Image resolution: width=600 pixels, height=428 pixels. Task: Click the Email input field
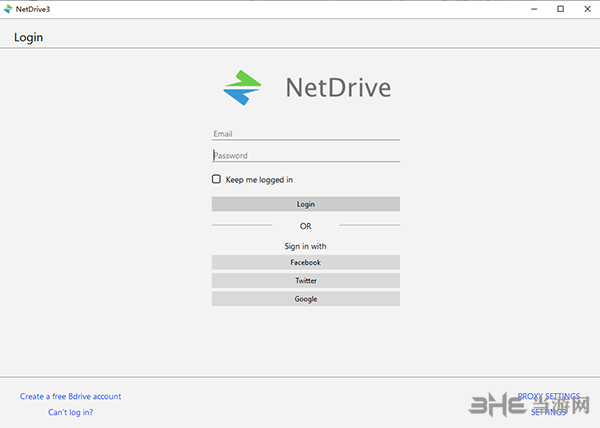[x=305, y=134]
